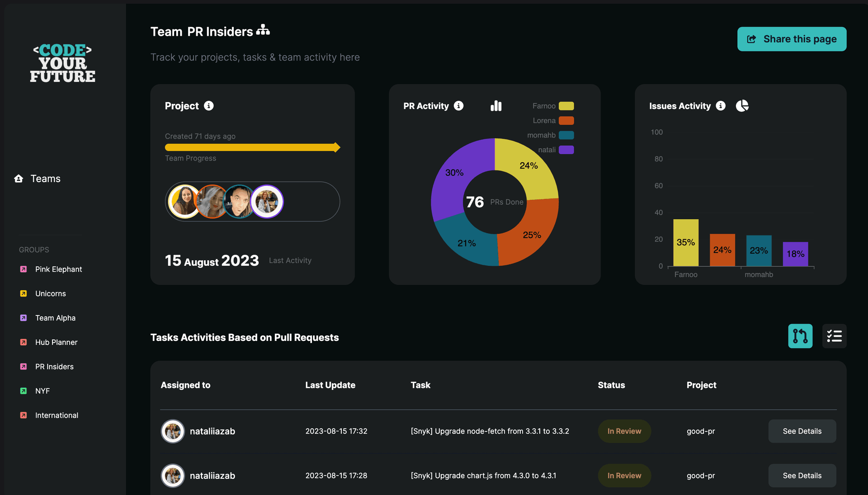Click the yellow Team Progress bar
This screenshot has height=495, width=868.
pyautogui.click(x=252, y=147)
